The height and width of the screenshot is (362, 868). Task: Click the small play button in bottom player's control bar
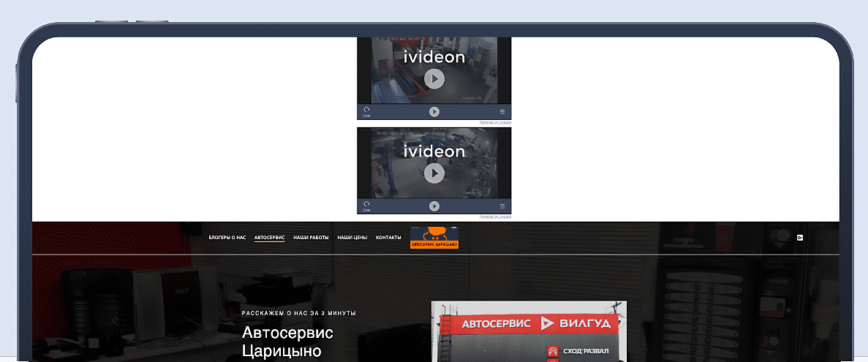(x=434, y=206)
